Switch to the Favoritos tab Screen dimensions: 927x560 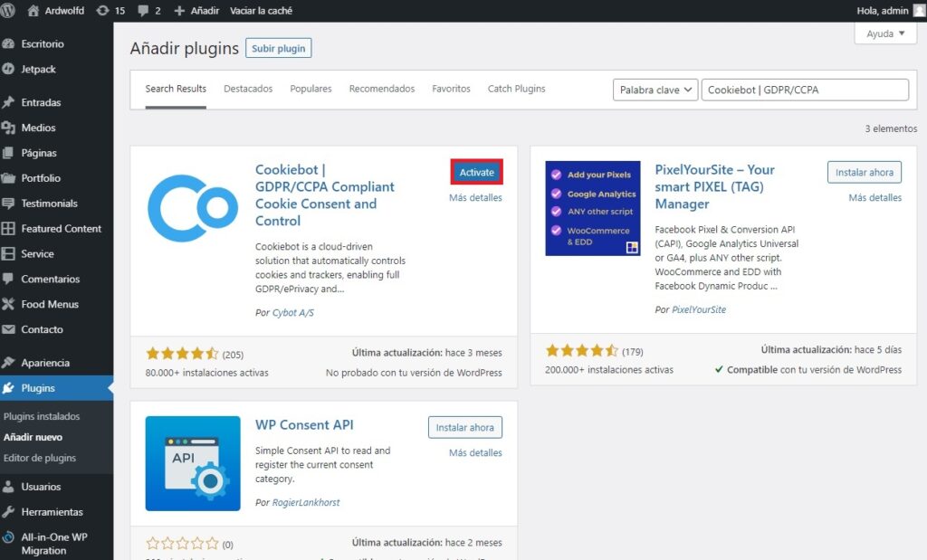[x=451, y=89]
